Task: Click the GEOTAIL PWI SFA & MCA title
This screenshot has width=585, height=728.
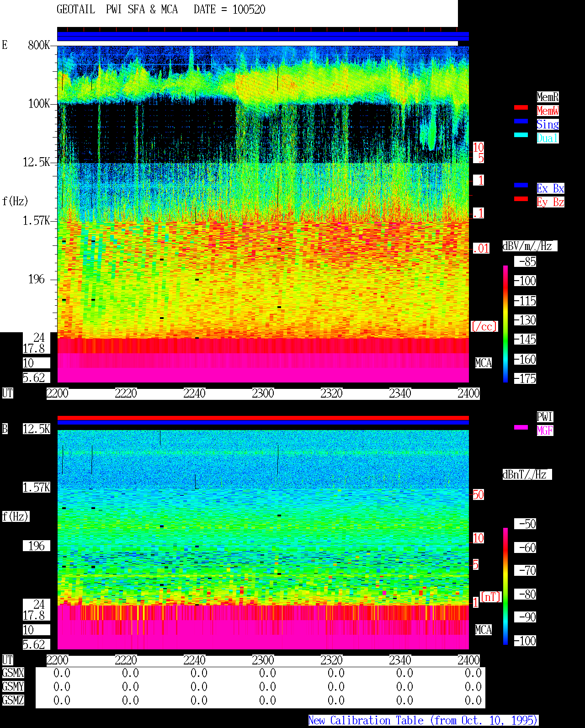Action: [117, 10]
